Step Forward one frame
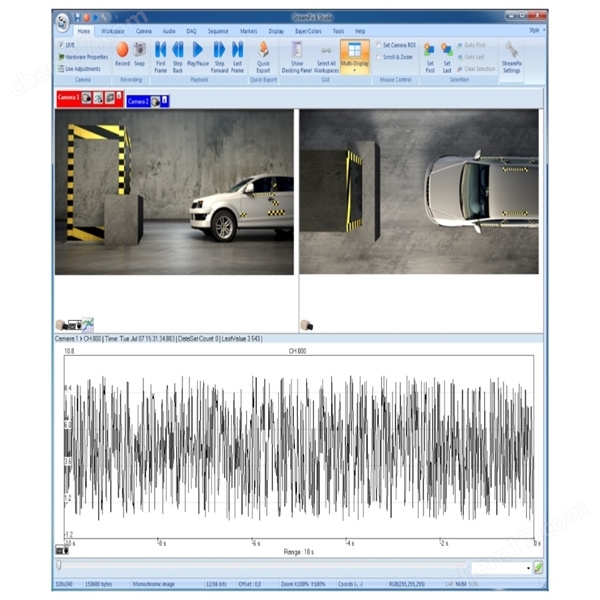Screen dimensions: 600x600 219,57
